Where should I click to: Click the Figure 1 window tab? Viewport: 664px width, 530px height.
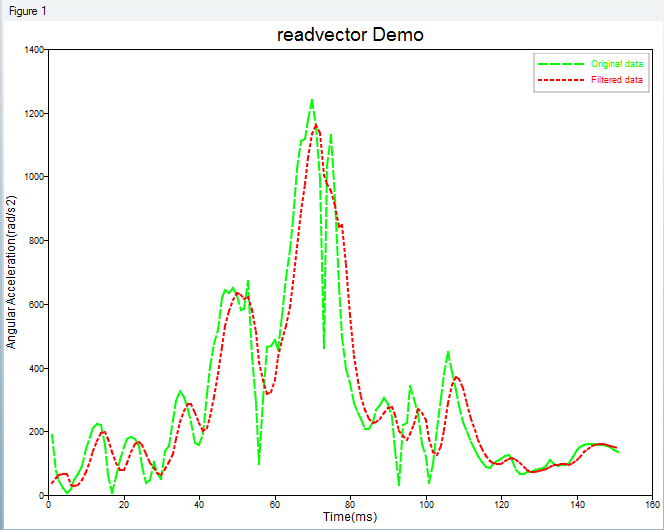[27, 10]
